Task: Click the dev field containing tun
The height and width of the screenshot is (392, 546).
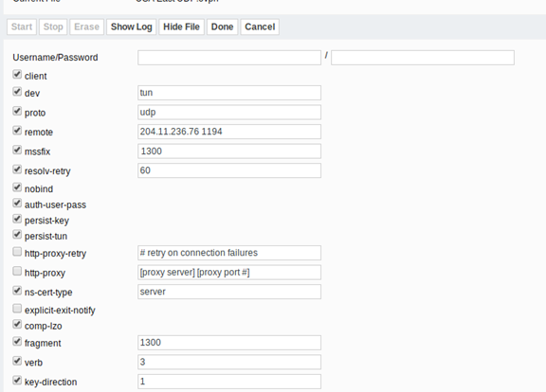Action: click(229, 93)
